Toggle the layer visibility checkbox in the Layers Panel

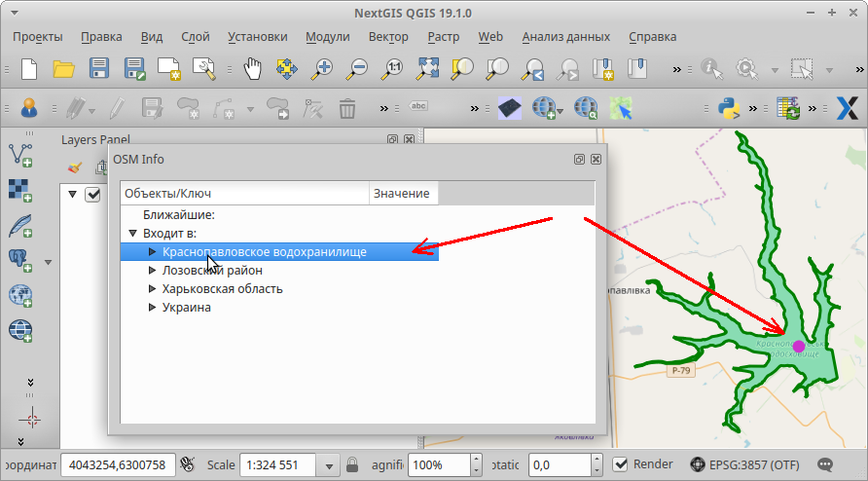(x=92, y=195)
